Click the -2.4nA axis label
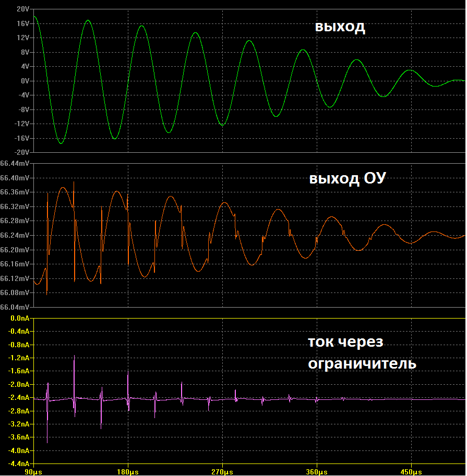Viewport: 467px width, 476px height. click(x=19, y=398)
